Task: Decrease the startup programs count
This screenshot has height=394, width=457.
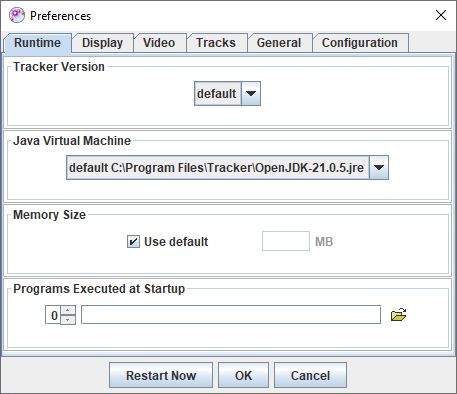Action: 68,320
